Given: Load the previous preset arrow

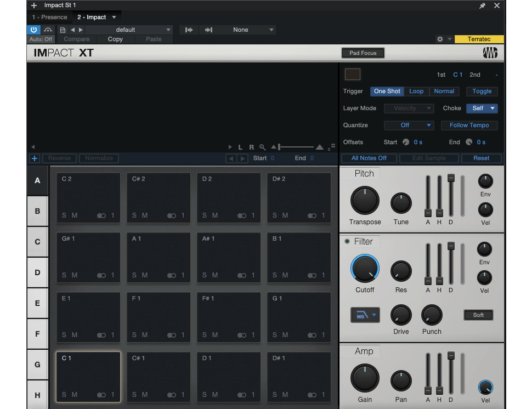Looking at the screenshot, I should (72, 30).
